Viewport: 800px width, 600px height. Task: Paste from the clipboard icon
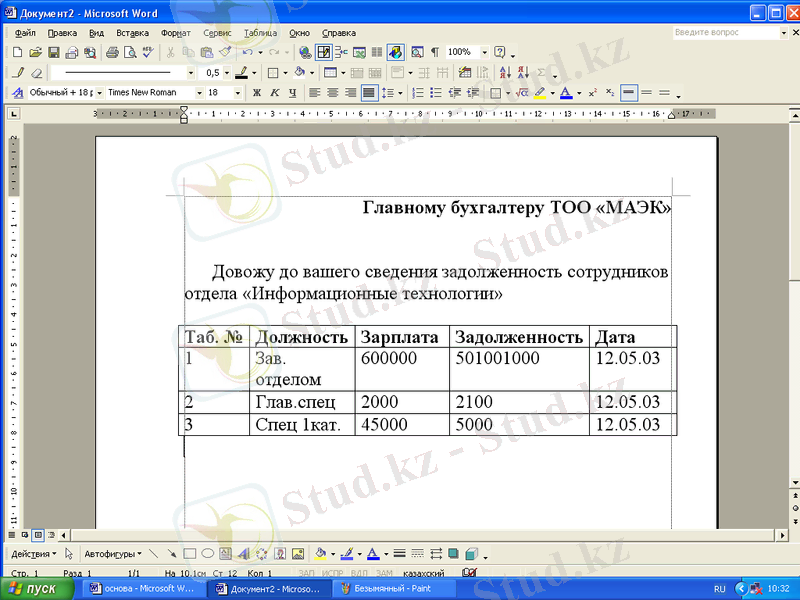[207, 52]
